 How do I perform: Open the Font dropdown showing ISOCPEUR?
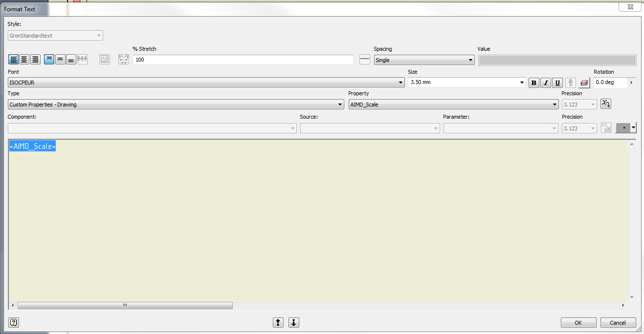(206, 83)
